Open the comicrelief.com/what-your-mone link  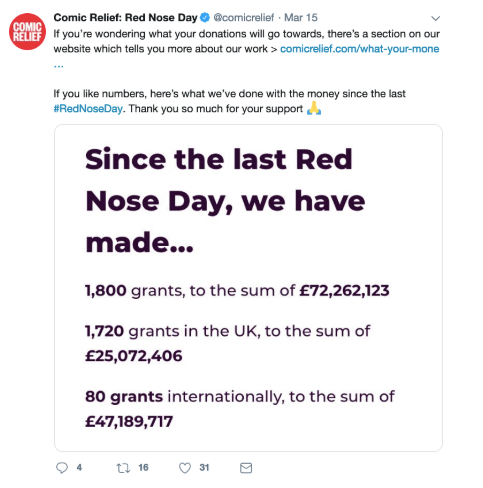(360, 49)
